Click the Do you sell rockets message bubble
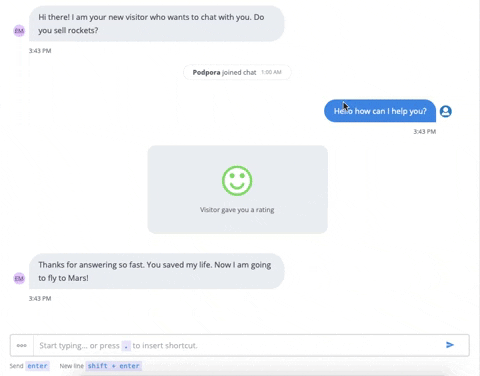480x376 pixels. [x=157, y=24]
